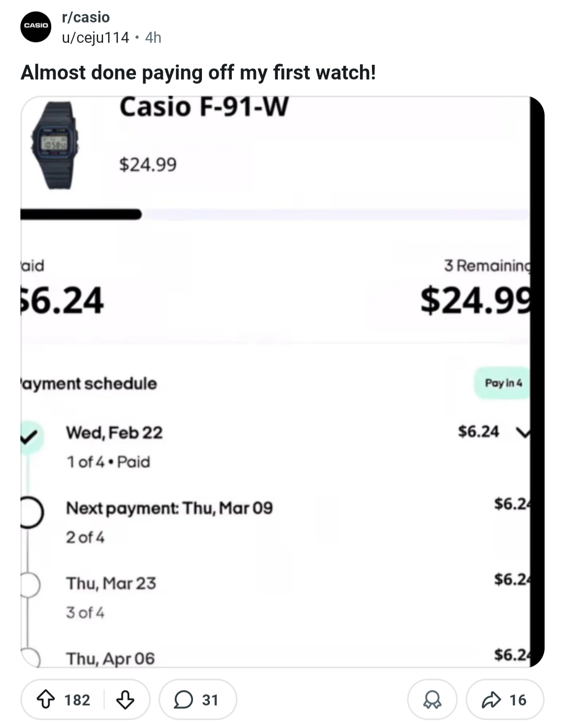Click the Pay in 4 badge
The height and width of the screenshot is (728, 565).
503,383
